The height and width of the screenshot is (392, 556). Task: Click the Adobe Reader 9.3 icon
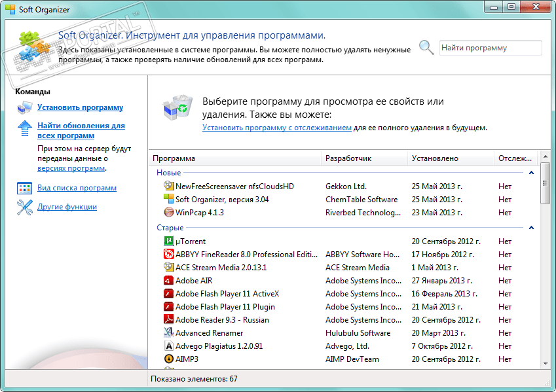pos(168,319)
